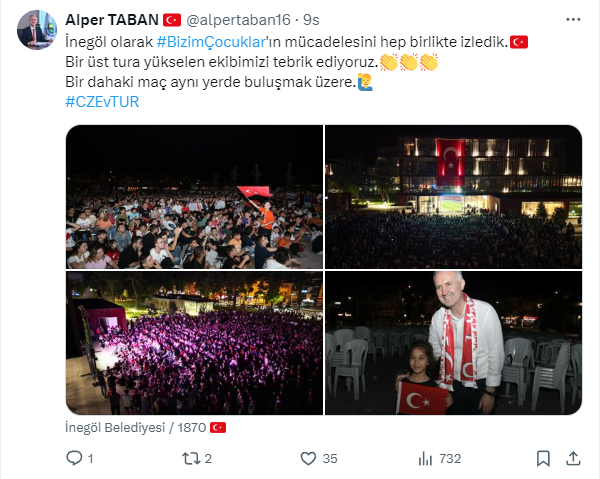Open photo of man with girl holding flag
Screen dimensions: 600x479
[453, 343]
